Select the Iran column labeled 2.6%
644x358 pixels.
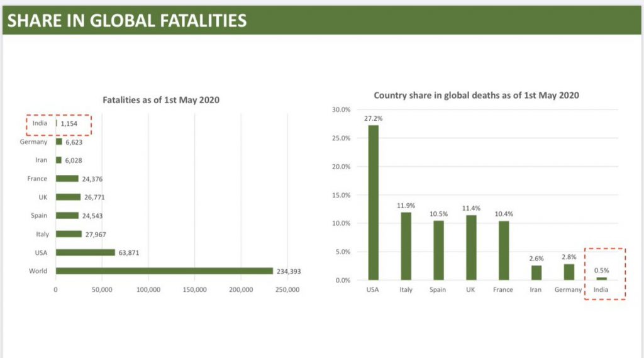pos(536,272)
